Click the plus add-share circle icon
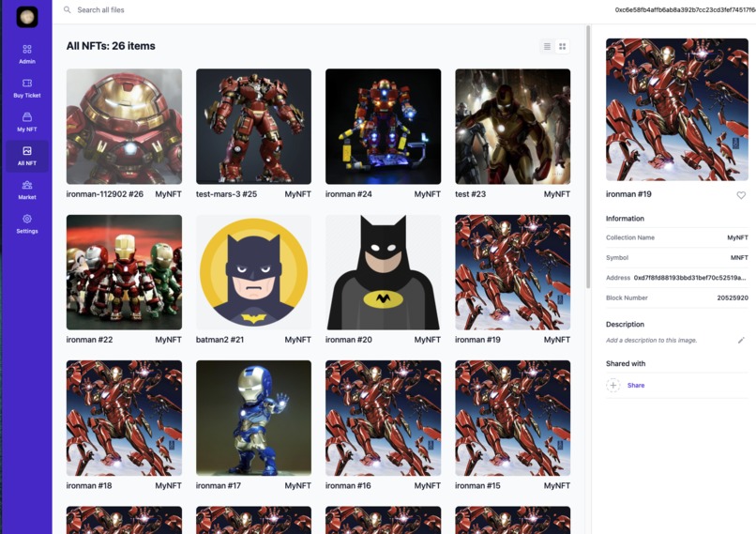 point(612,385)
